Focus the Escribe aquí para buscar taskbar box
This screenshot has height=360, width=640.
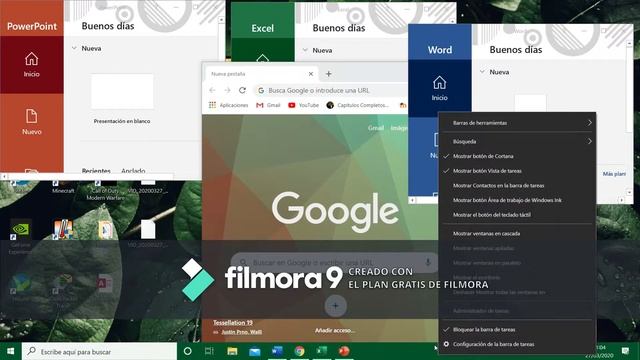click(x=99, y=351)
